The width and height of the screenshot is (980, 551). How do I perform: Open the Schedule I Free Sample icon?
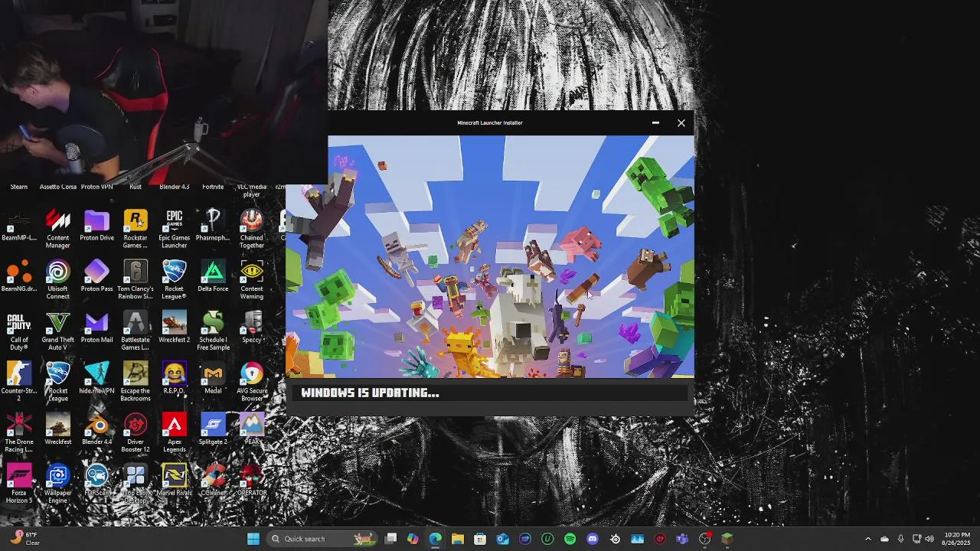pyautogui.click(x=213, y=331)
